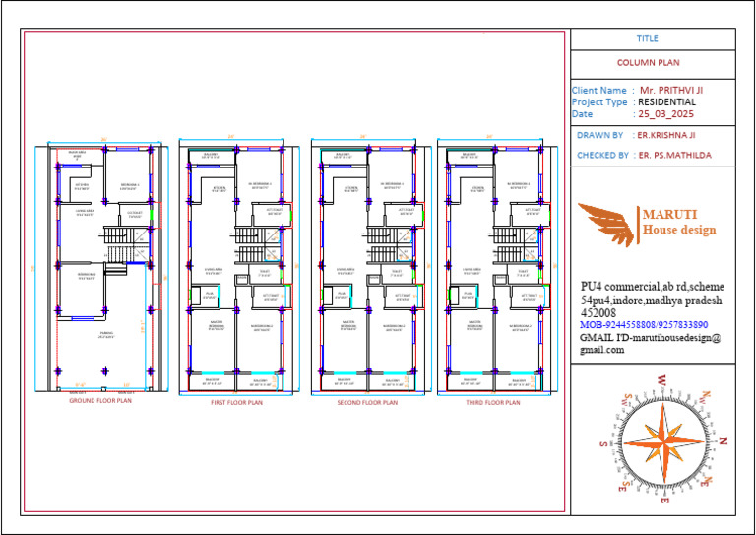This screenshot has width=756, height=535.
Task: Click the PARKING label in ground floor plan
Action: [x=106, y=335]
